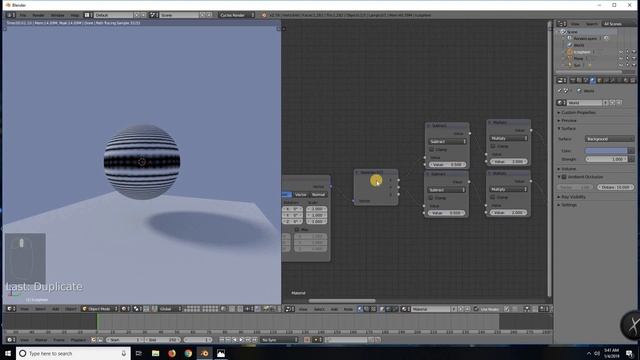This screenshot has width=640, height=360.
Task: Toggle render camera icon for Icosphere
Action: pos(634,52)
